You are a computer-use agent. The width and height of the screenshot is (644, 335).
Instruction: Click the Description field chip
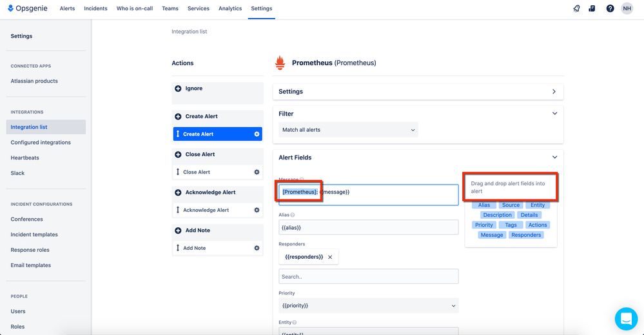[498, 215]
